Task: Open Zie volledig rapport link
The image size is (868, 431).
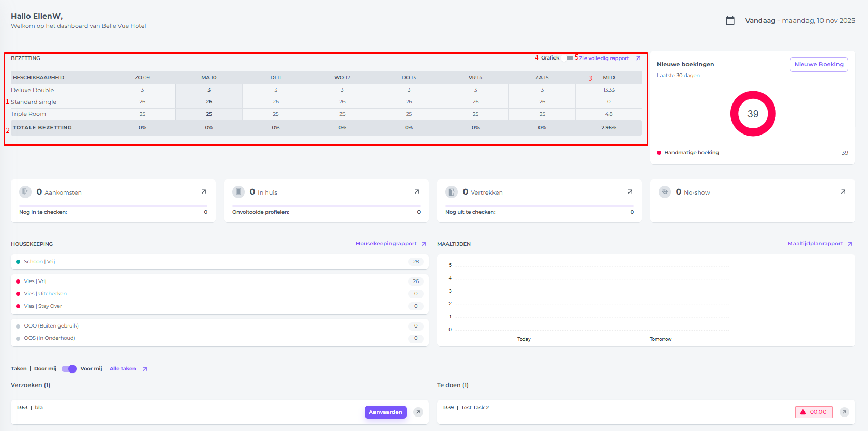Action: [604, 58]
